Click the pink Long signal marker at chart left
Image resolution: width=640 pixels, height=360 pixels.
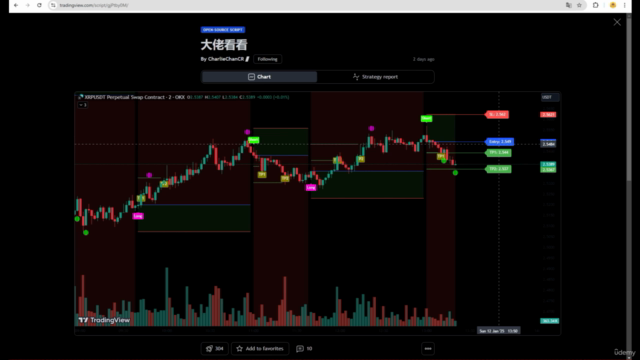[x=138, y=216]
